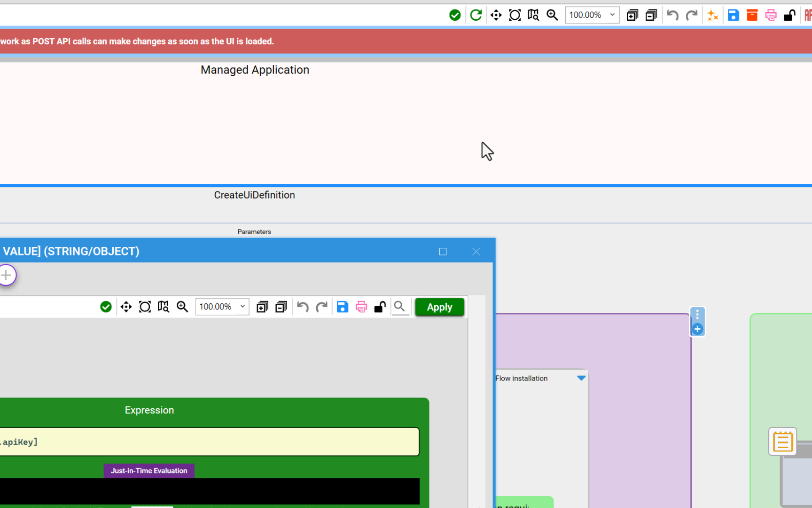Click the Expression input field containing apiKey

coord(209,442)
